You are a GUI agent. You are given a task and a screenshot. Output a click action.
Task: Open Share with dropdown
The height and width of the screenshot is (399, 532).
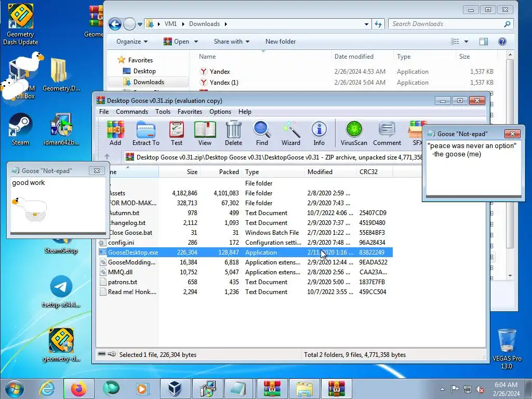[x=232, y=42]
